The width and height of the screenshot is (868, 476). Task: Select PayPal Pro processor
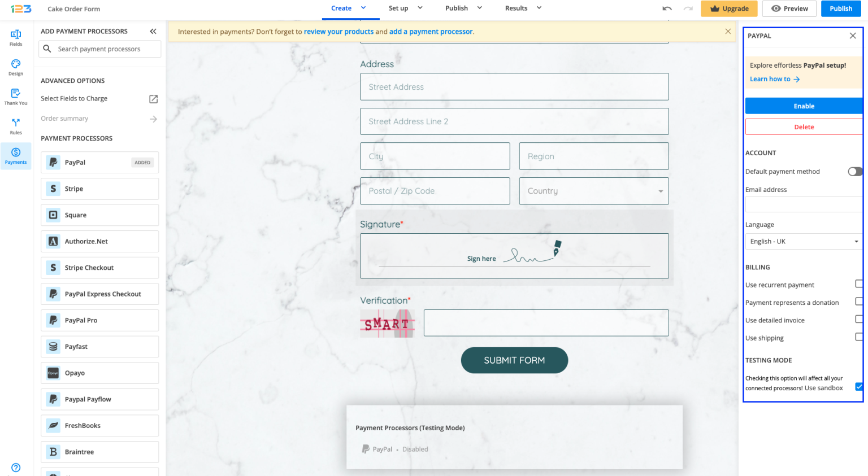[99, 321]
